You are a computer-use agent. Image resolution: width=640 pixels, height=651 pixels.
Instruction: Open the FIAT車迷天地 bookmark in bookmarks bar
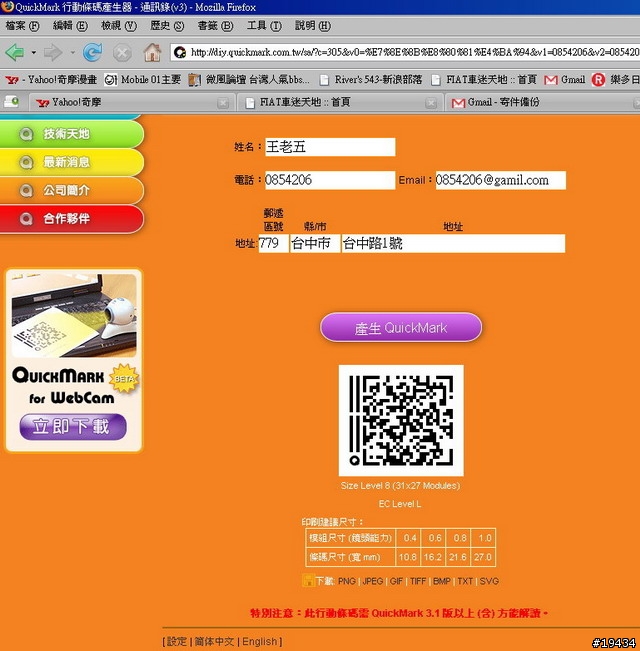pos(484,79)
